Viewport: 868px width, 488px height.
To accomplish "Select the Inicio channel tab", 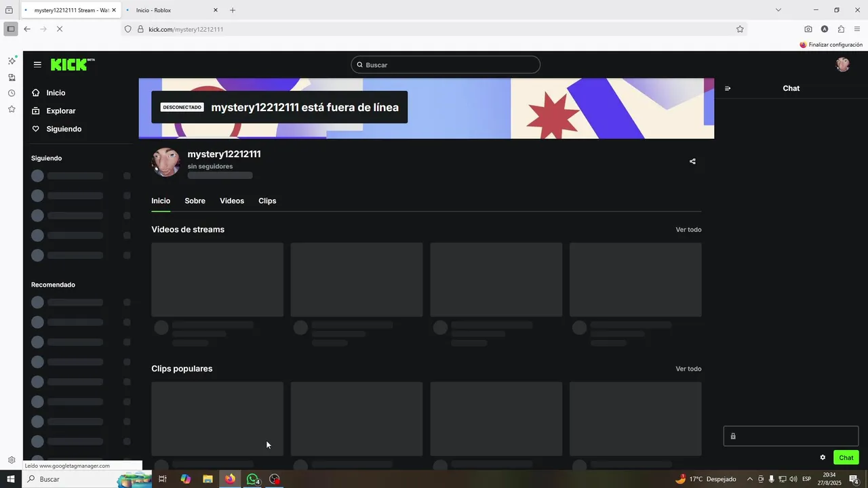I will tap(161, 201).
